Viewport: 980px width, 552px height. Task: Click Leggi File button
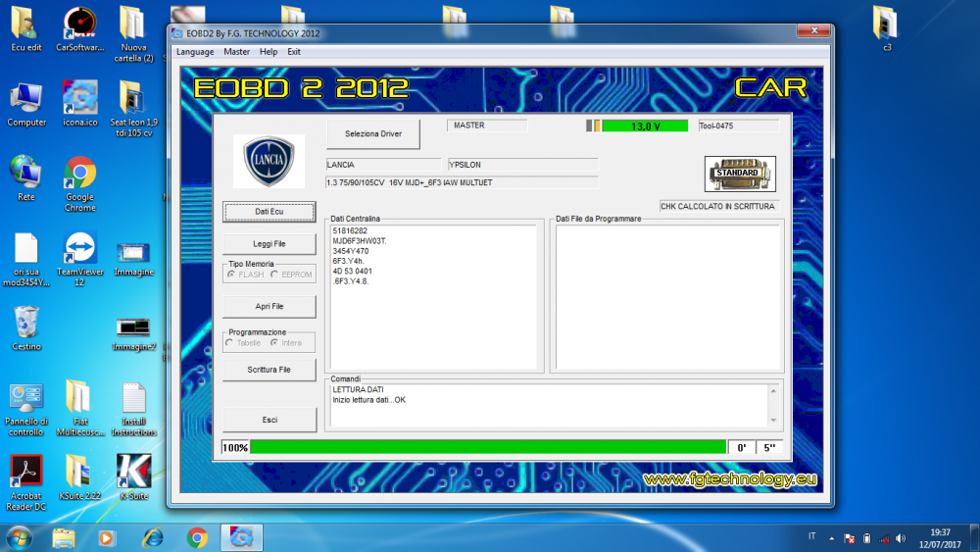point(269,244)
